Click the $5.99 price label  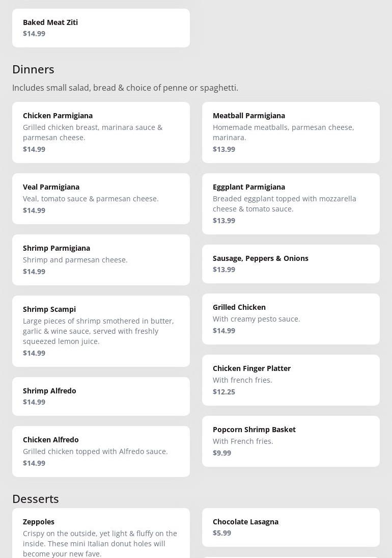pyautogui.click(x=222, y=533)
